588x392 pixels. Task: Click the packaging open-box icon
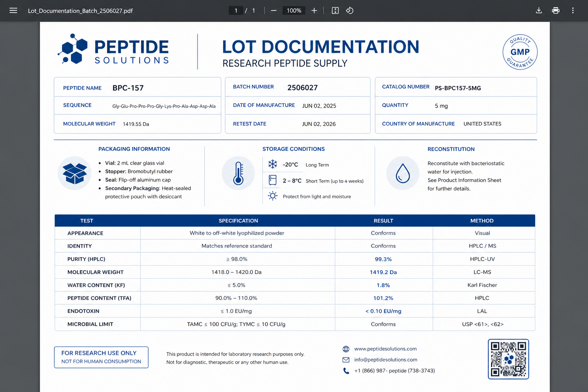click(75, 173)
